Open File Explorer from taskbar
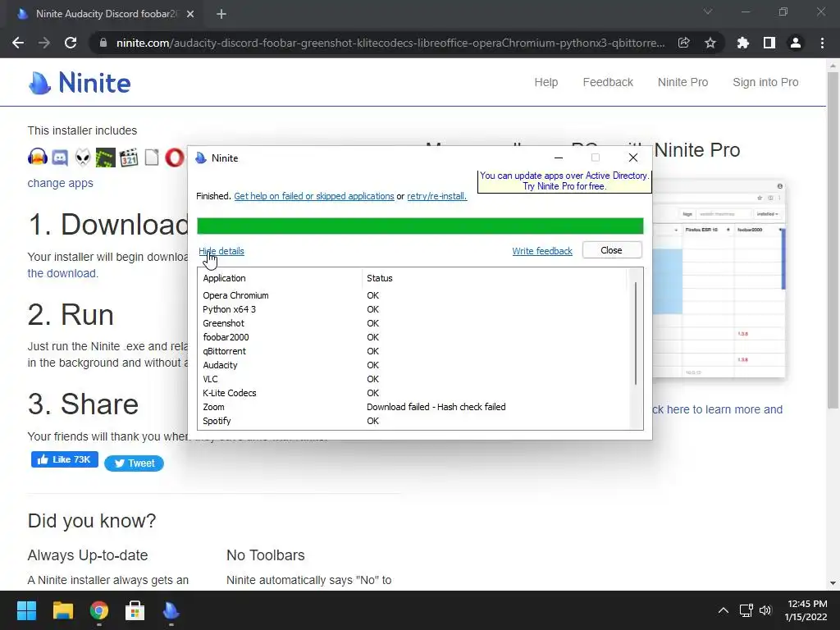The height and width of the screenshot is (630, 840). click(62, 610)
